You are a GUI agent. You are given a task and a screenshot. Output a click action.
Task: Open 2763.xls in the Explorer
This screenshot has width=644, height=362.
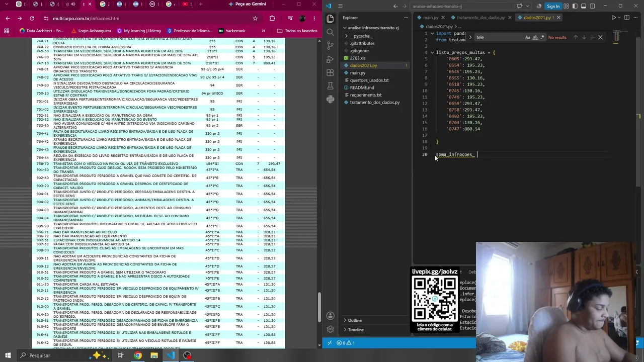(x=358, y=58)
